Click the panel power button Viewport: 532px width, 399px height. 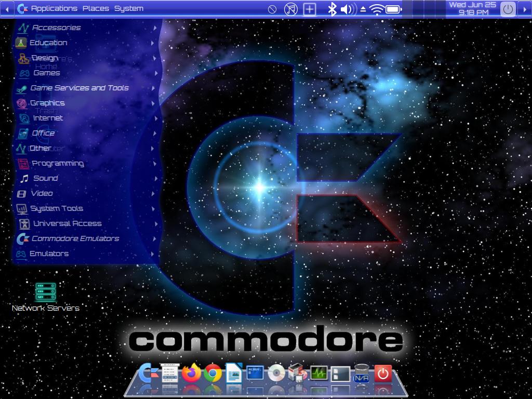[508, 9]
